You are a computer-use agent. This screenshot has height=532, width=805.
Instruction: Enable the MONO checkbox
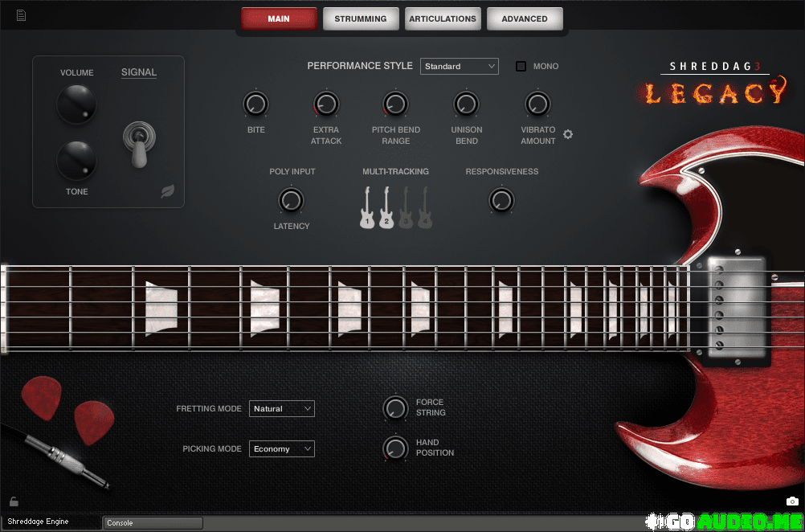tap(521, 66)
